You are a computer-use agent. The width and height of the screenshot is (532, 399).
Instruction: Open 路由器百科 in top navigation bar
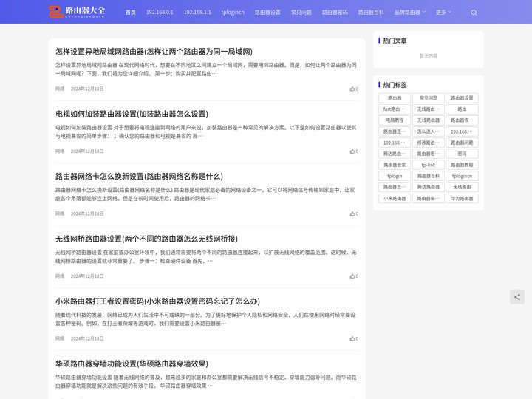click(371, 13)
